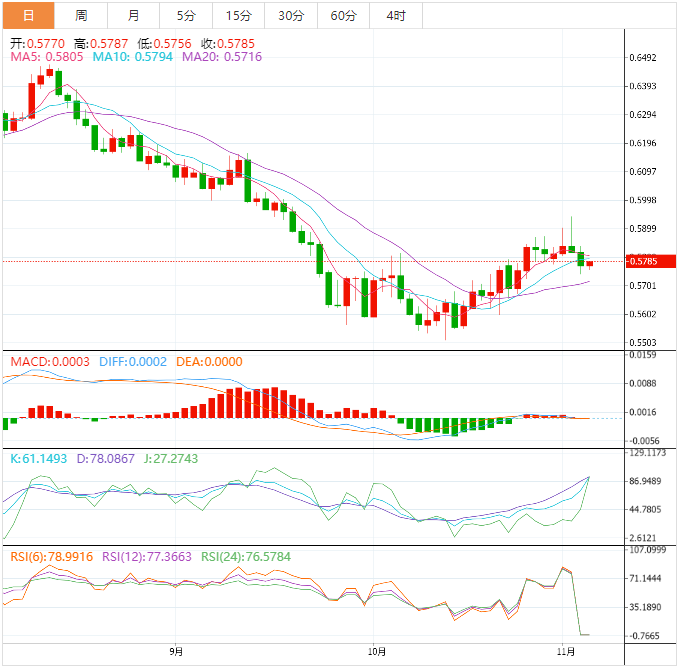Viewport: 679px width, 672px height.
Task: Click the 35.1890 RSI axis value
Action: [646, 607]
